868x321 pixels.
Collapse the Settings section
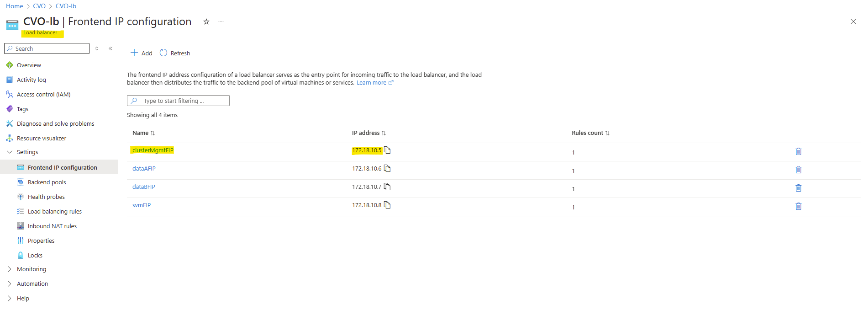(x=10, y=152)
